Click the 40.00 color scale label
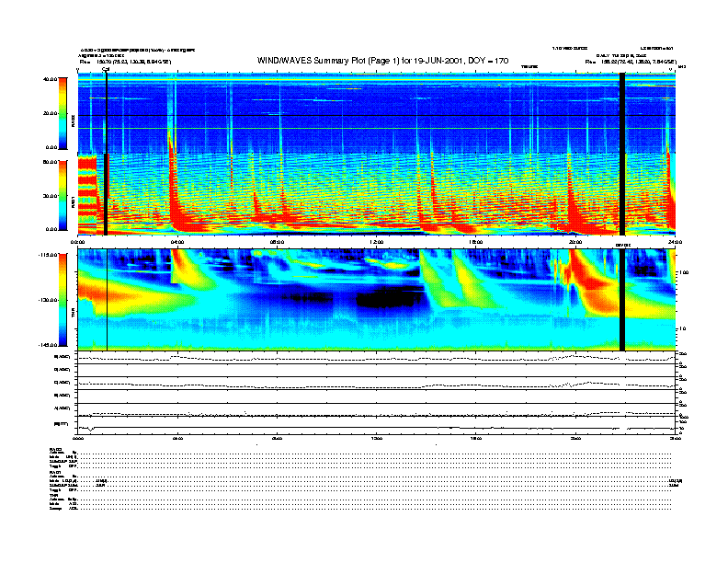Screen dimensions: 728x563 (x=50, y=79)
